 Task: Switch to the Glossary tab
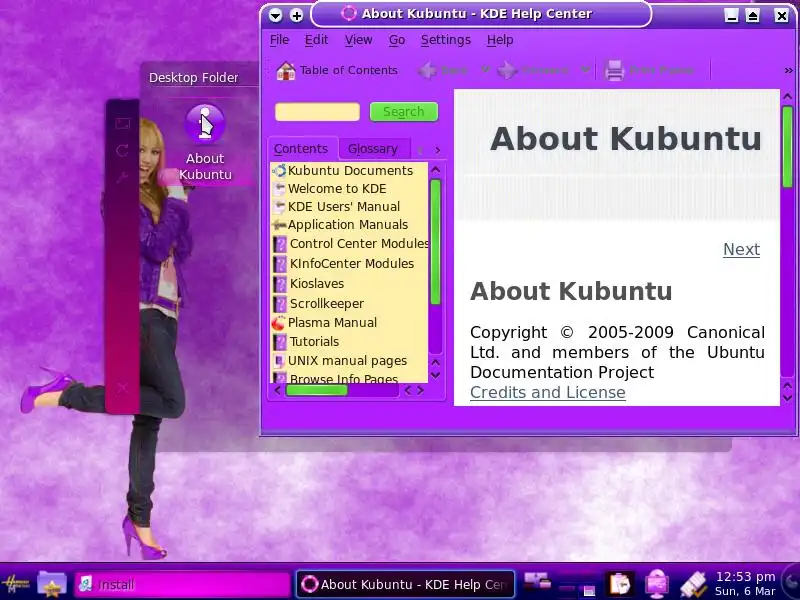pyautogui.click(x=372, y=148)
